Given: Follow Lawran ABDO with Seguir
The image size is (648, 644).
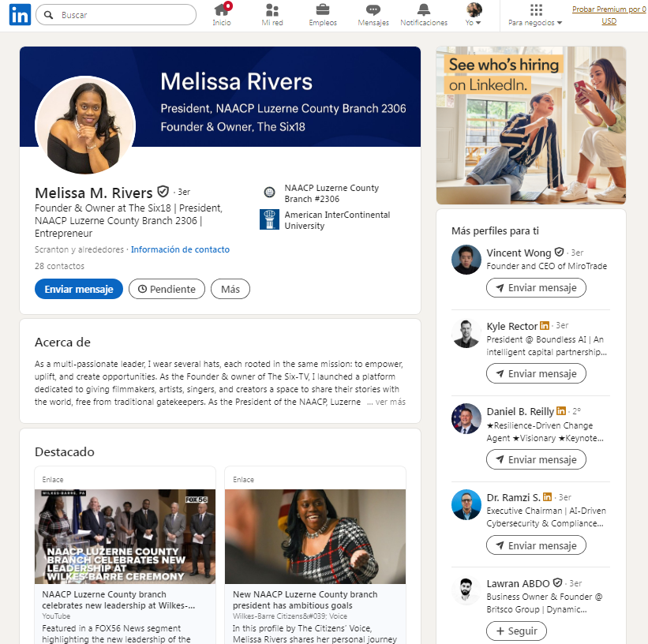Looking at the screenshot, I should click(x=516, y=631).
